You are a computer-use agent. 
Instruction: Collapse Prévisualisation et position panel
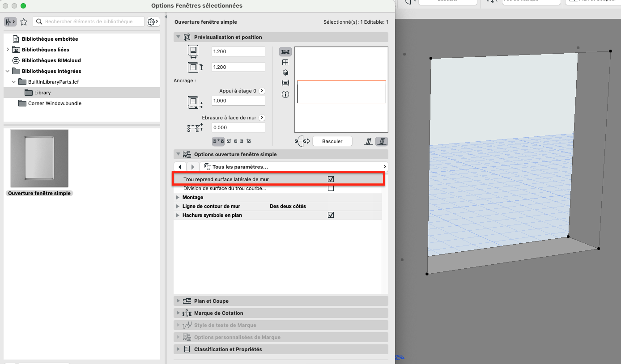(179, 37)
